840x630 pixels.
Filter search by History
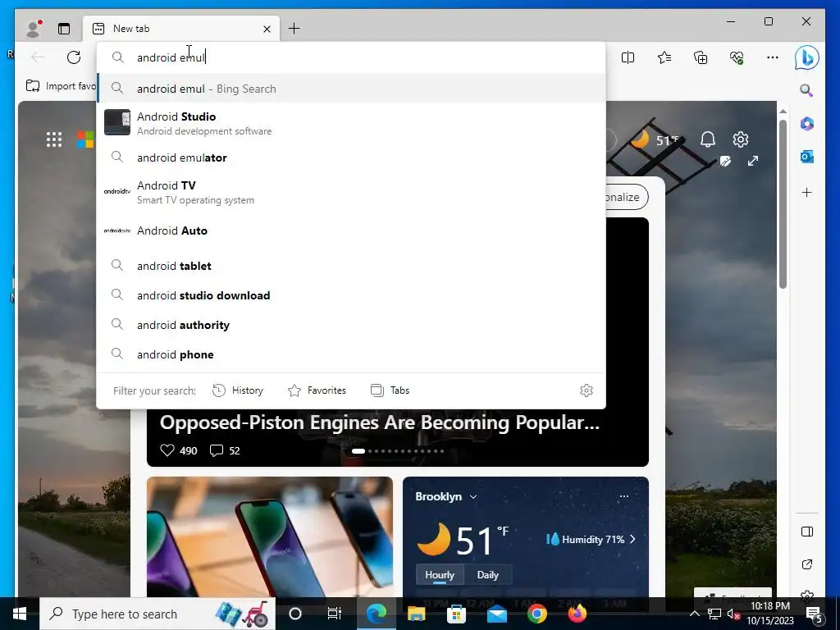tap(238, 390)
